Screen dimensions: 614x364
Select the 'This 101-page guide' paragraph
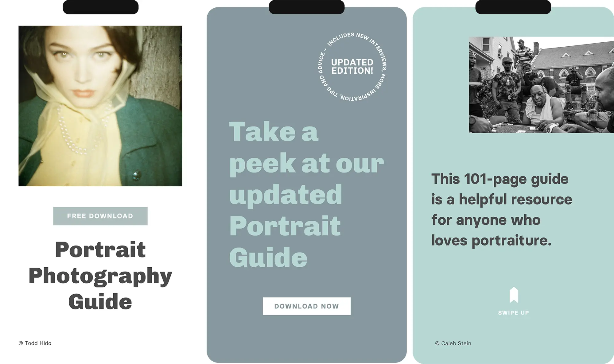pos(502,210)
